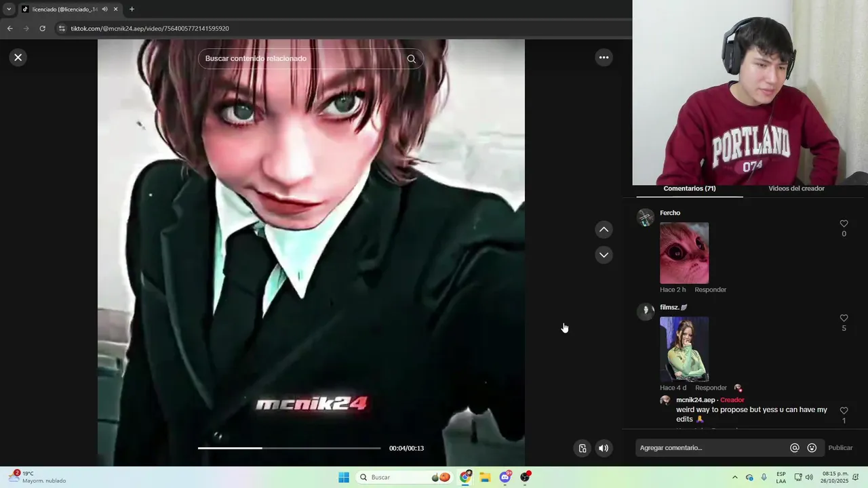Open site information icon in address bar
The height and width of the screenshot is (488, 868).
click(62, 28)
